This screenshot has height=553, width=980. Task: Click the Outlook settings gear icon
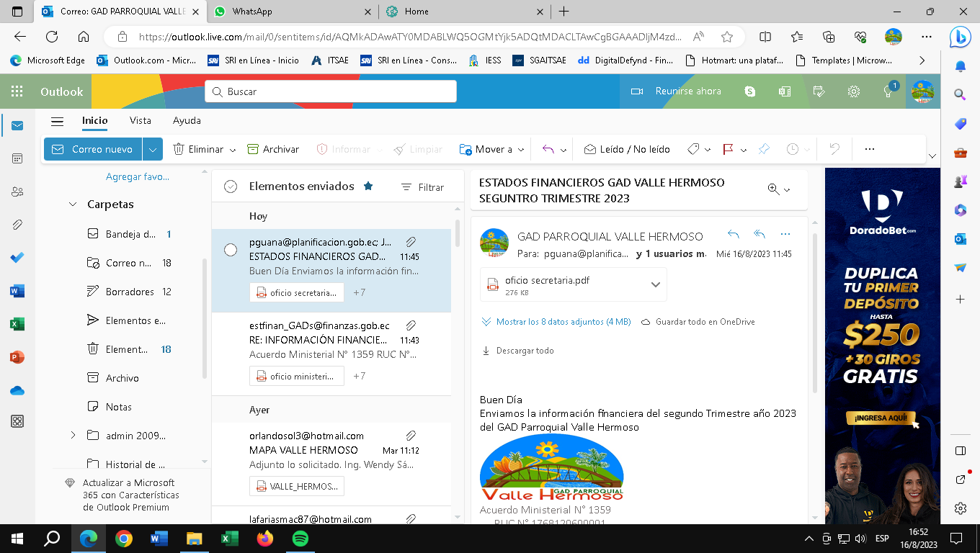pos(854,91)
